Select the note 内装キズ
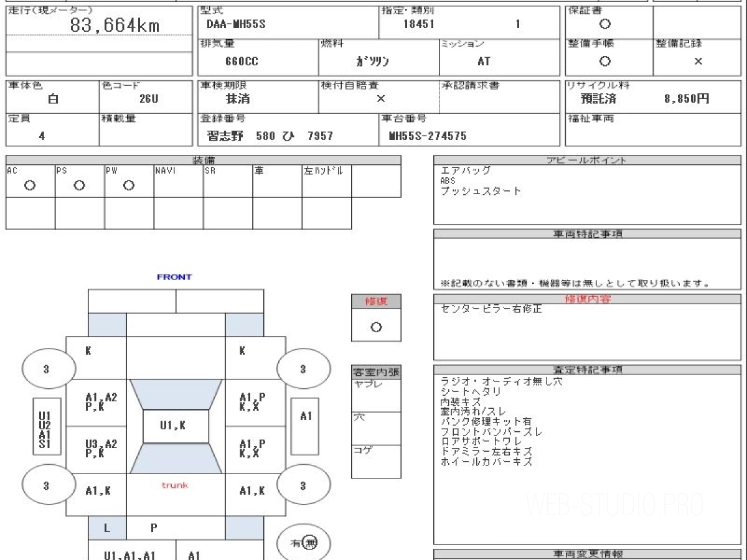The width and height of the screenshot is (747, 560). coord(461,402)
